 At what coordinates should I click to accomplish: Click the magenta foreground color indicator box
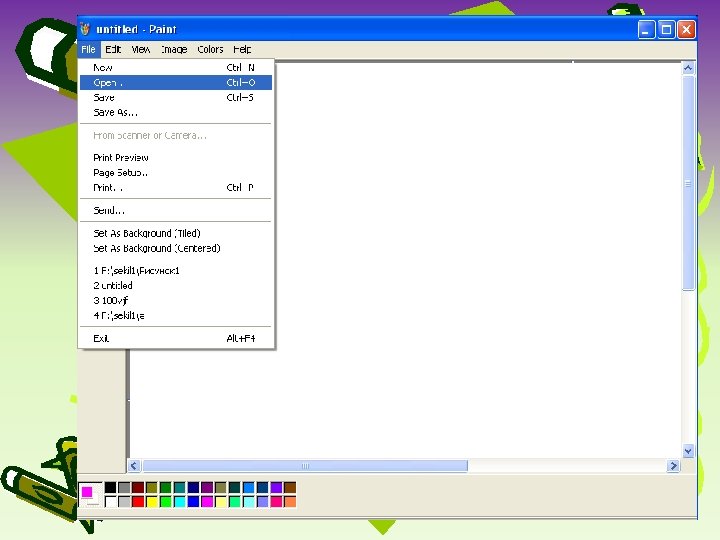pos(87,492)
